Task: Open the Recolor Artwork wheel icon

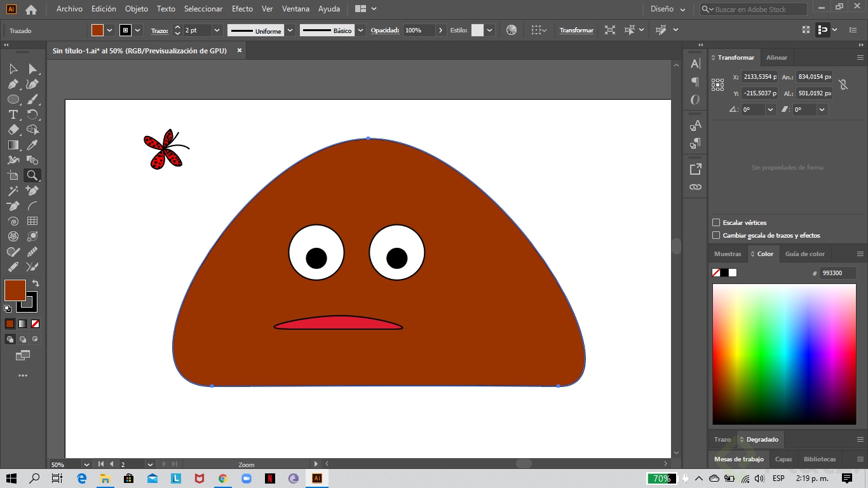Action: click(512, 30)
